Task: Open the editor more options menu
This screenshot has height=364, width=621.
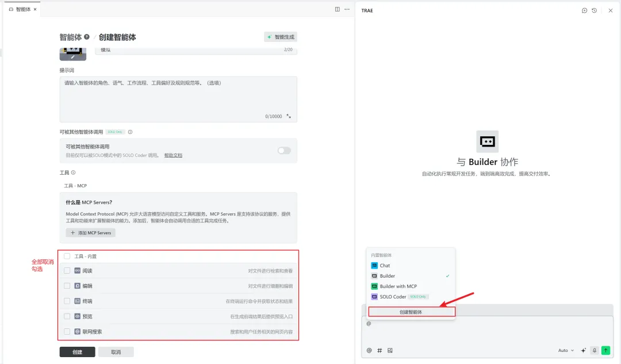Action: point(347,9)
